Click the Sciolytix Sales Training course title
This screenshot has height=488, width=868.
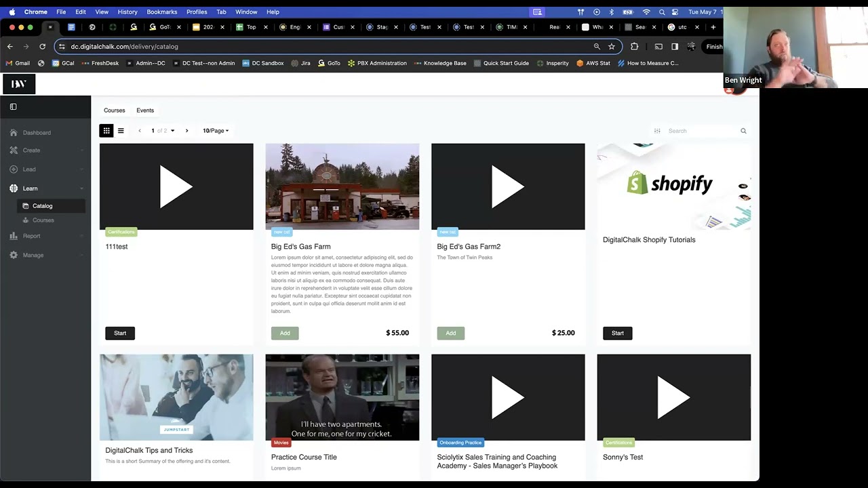pos(497,462)
